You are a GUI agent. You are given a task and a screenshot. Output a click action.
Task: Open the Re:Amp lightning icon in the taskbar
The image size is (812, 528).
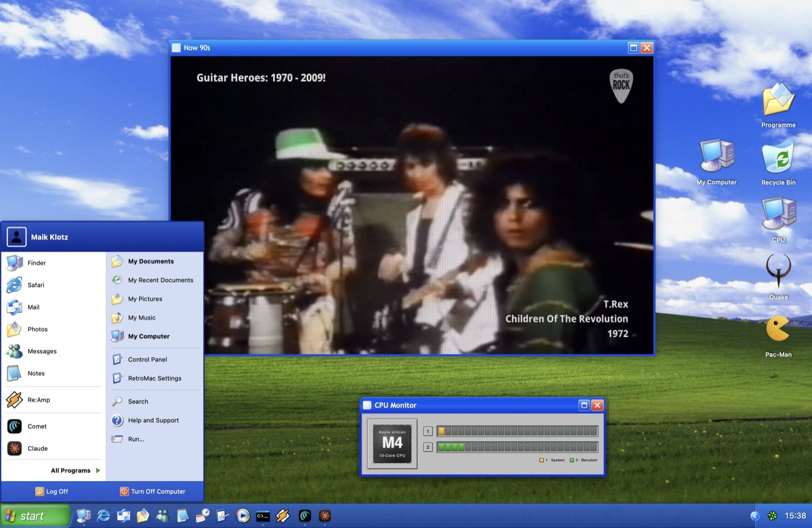coord(283,516)
